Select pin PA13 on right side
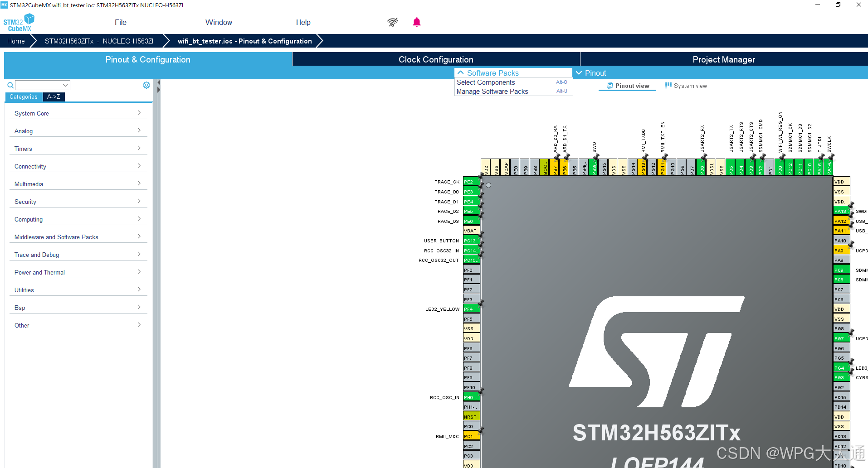The width and height of the screenshot is (868, 468). coord(842,211)
